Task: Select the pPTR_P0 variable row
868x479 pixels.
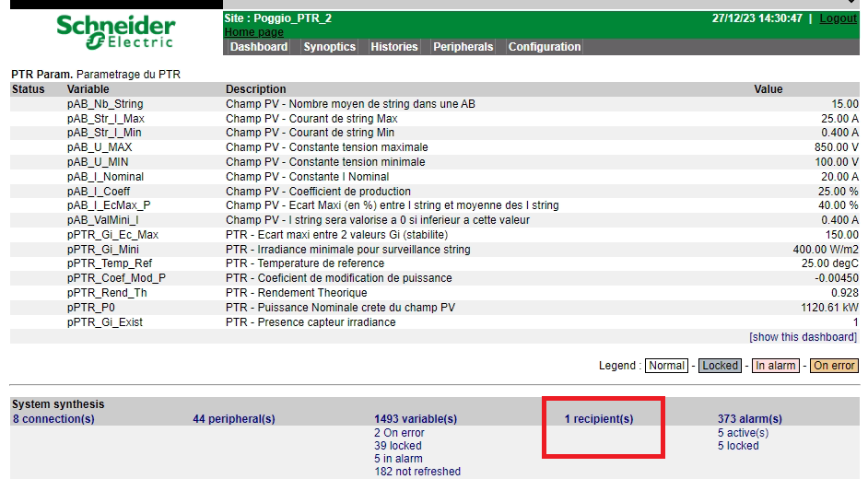Action: pos(90,308)
